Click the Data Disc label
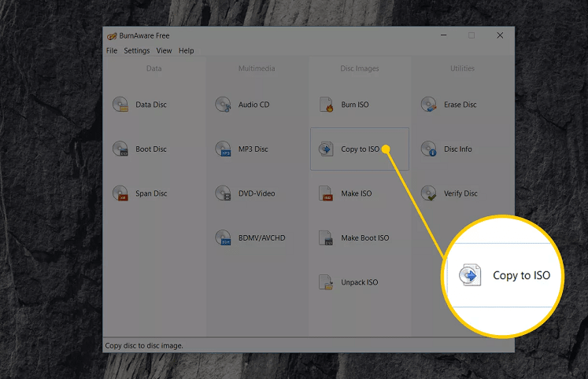 click(x=151, y=105)
